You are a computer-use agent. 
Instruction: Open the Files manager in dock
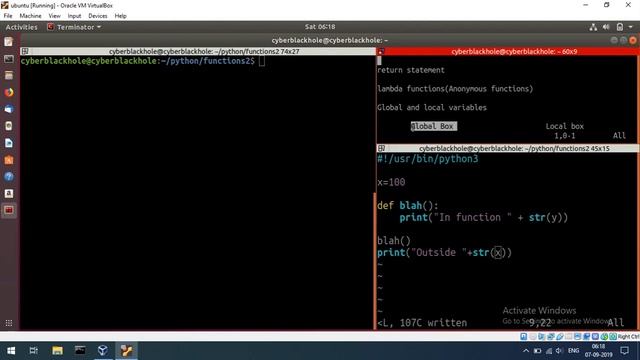pyautogui.click(x=9, y=76)
